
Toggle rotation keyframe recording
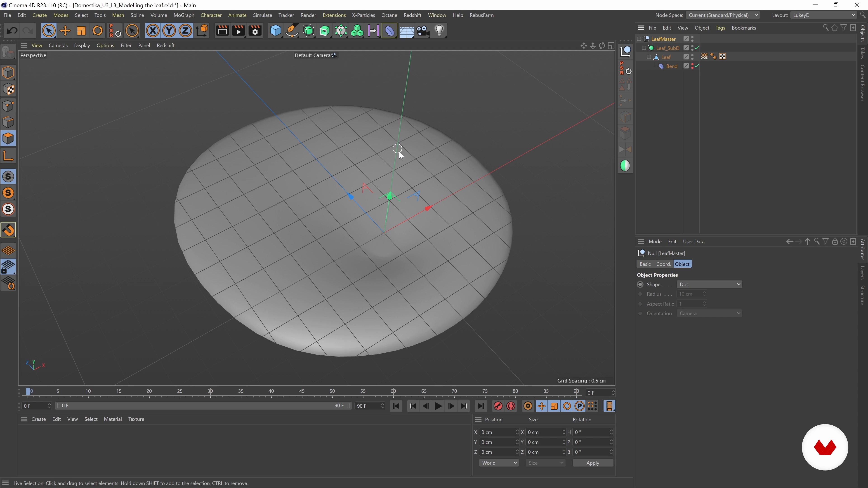pyautogui.click(x=567, y=406)
